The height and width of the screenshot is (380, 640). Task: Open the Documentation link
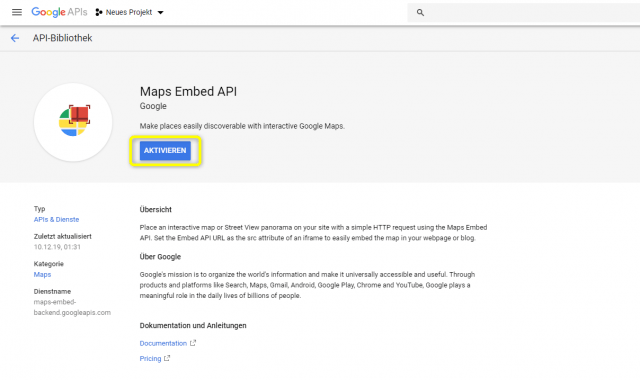tap(163, 343)
